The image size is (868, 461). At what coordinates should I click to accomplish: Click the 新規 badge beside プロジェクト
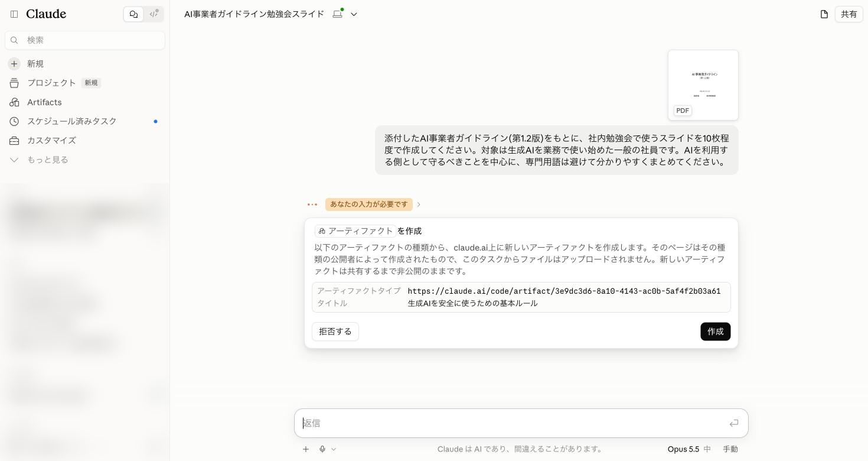pos(91,83)
